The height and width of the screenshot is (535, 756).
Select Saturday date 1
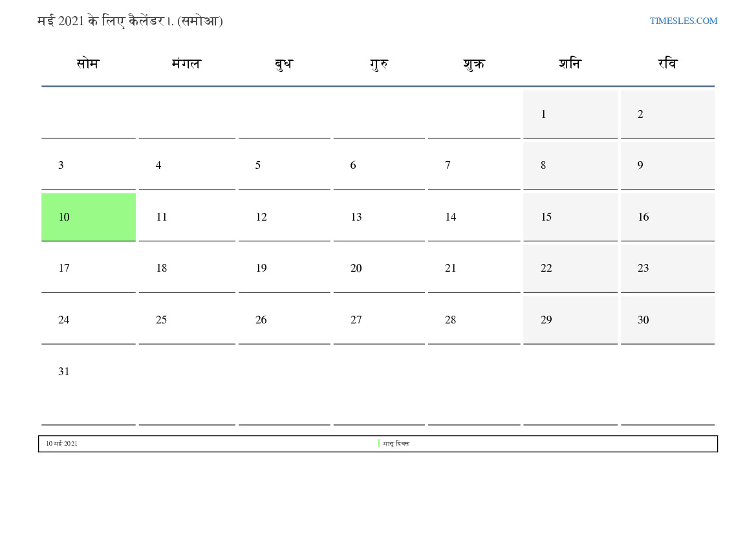click(x=543, y=115)
